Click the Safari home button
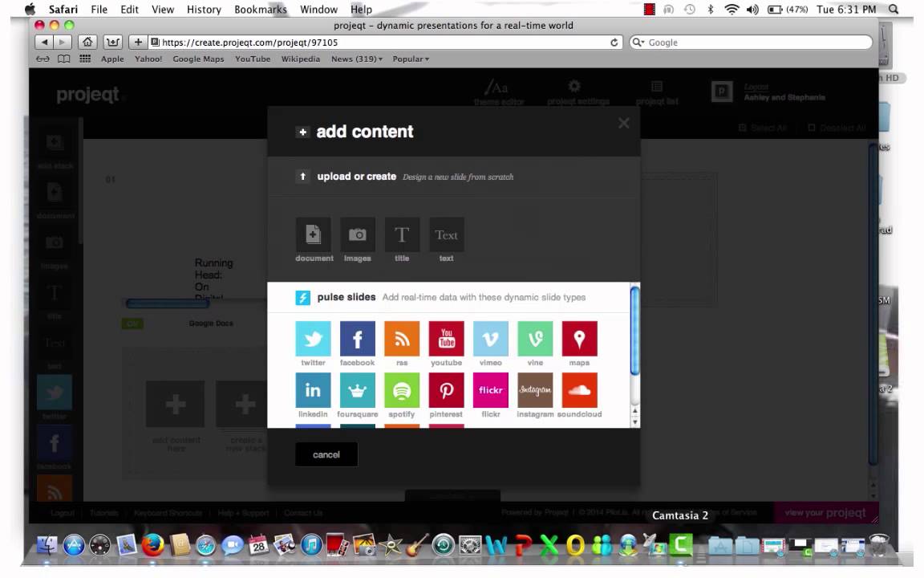924x578 pixels. (87, 42)
